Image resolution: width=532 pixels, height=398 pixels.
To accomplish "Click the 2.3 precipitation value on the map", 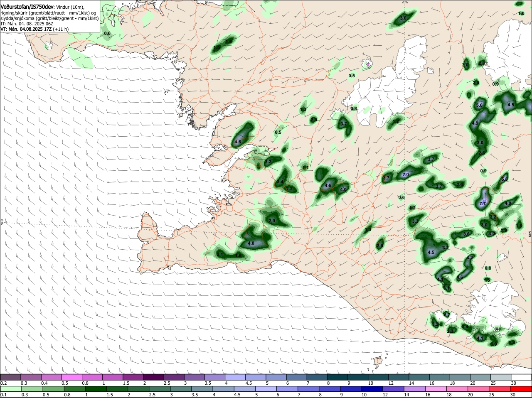I will click(x=450, y=331).
